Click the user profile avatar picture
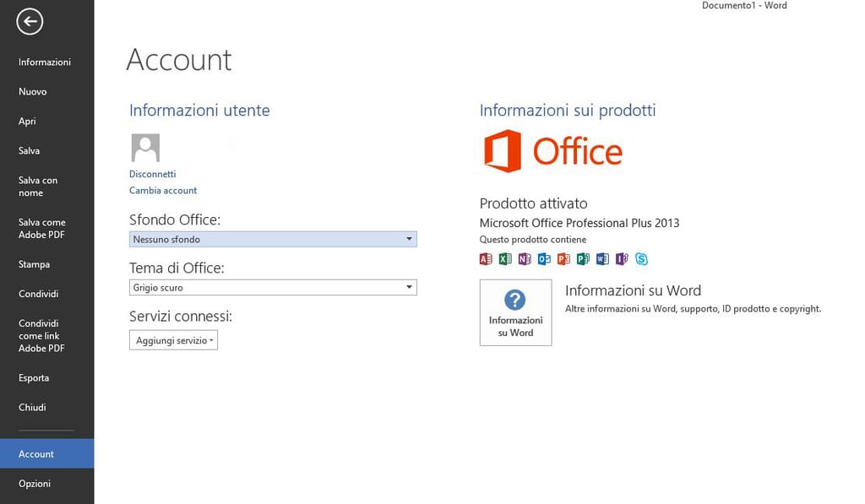The image size is (865, 504). 145,148
